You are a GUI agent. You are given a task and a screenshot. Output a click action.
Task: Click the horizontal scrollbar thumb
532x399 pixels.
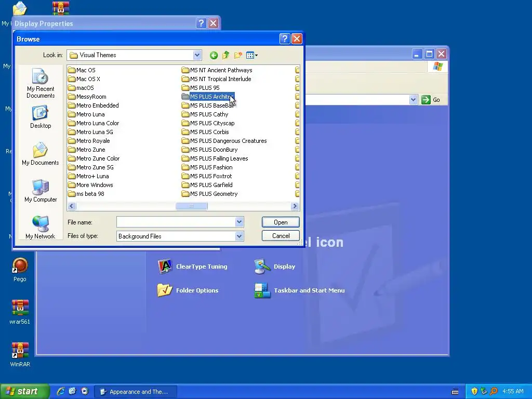coord(191,206)
